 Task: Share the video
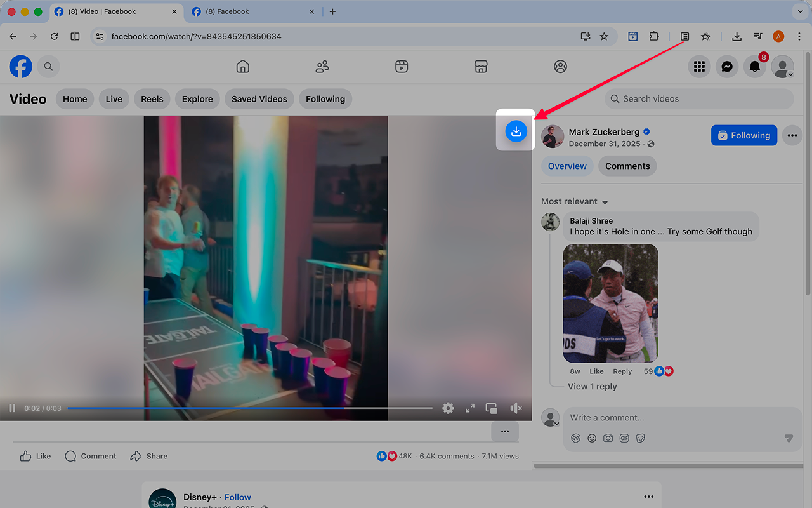coord(149,456)
